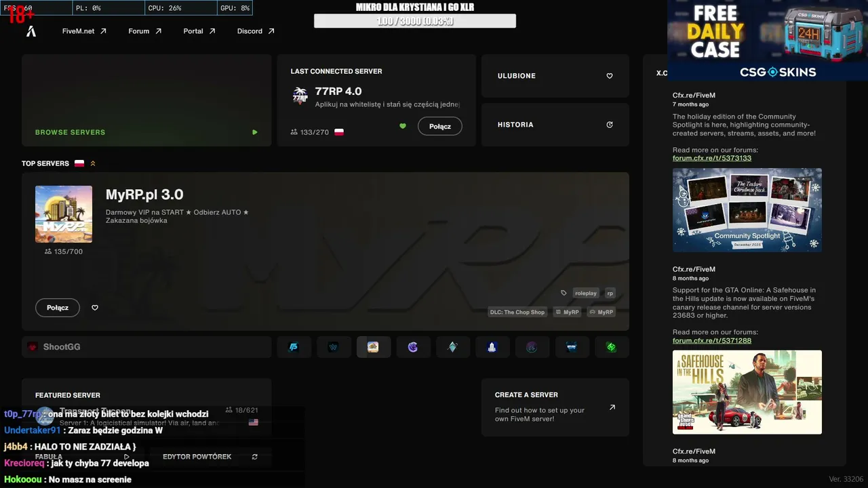The height and width of the screenshot is (488, 868).
Task: Click the 77RP 4.0 server title
Action: (x=338, y=91)
